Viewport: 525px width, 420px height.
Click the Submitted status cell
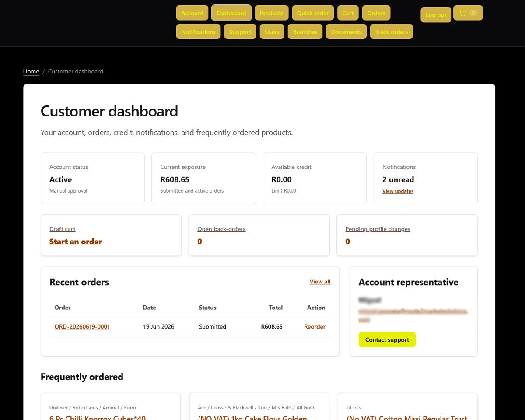213,327
